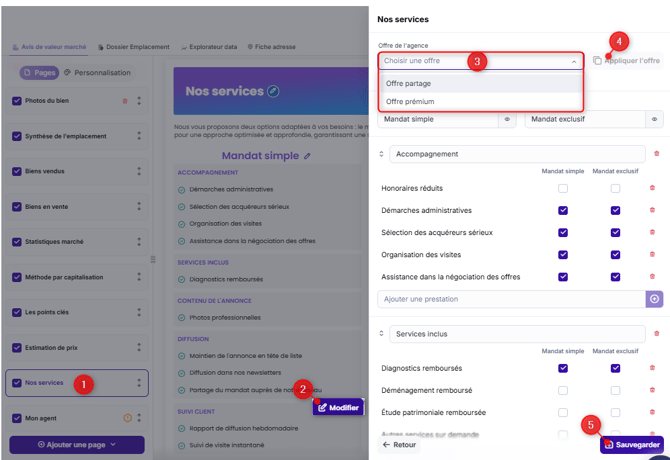The width and height of the screenshot is (670, 460).
Task: Reorder Services inclus section with arrows
Action: point(381,334)
